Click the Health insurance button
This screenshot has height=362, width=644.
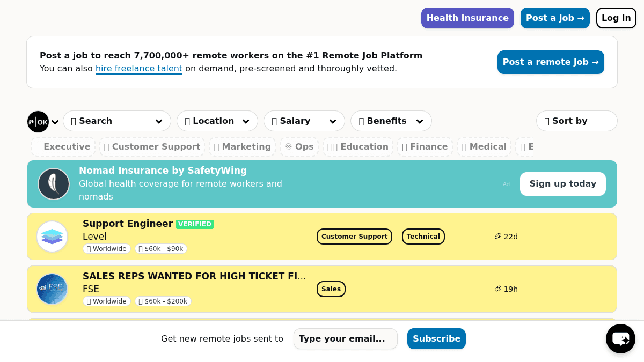tap(467, 18)
